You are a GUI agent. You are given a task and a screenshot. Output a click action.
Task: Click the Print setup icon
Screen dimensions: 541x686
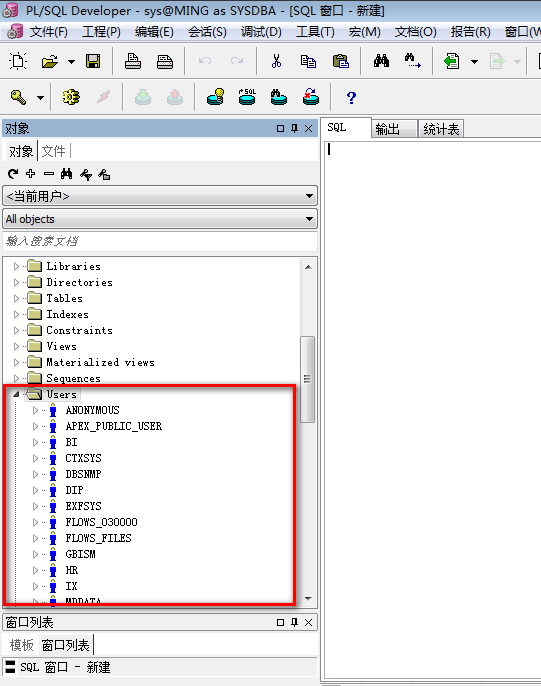tap(165, 62)
